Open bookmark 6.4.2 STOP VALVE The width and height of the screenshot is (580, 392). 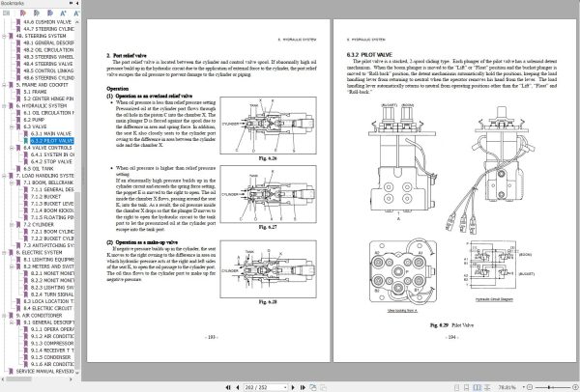tap(51, 161)
